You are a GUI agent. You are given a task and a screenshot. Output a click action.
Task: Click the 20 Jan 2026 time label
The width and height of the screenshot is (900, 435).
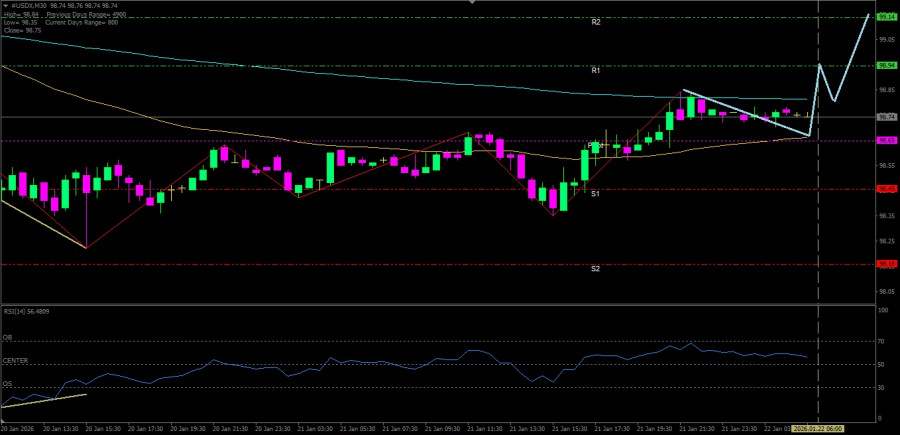coord(15,429)
